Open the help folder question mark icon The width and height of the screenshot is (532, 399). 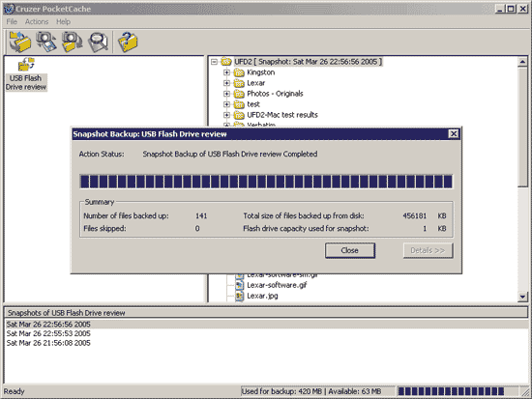tap(128, 43)
